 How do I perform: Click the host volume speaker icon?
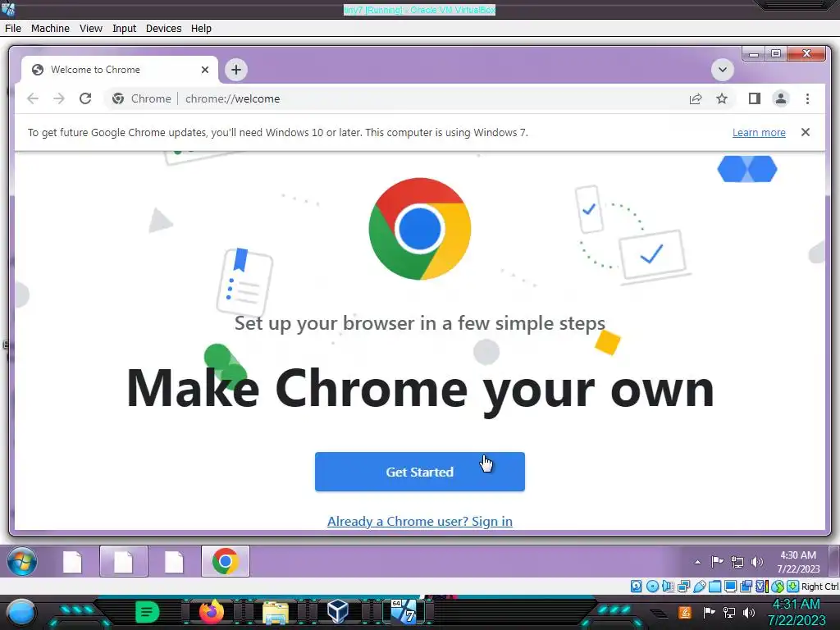coord(749,612)
